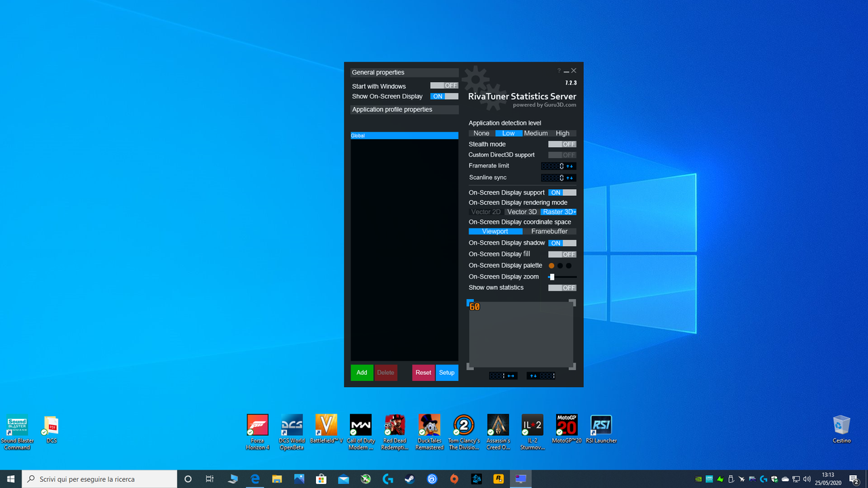Click the Windows taskbar search box
This screenshot has height=488, width=868.
99,479
